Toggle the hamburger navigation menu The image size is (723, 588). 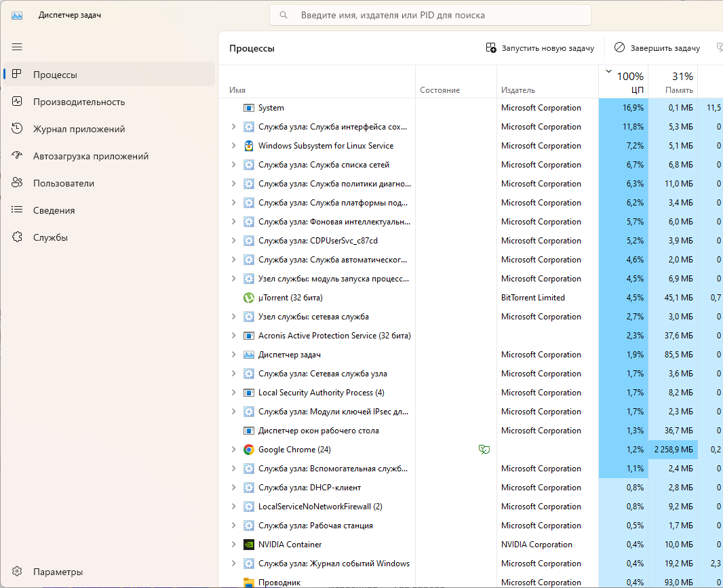[17, 47]
